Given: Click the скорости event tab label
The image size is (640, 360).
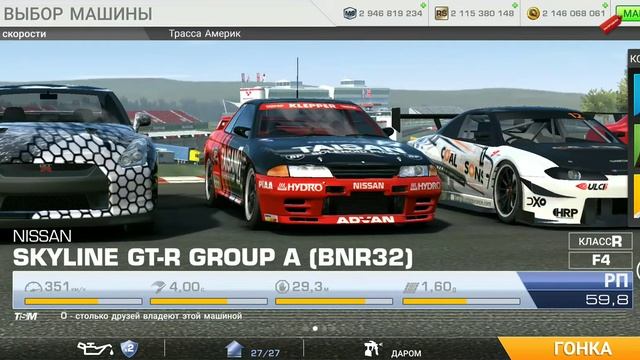Looking at the screenshot, I should [24, 34].
